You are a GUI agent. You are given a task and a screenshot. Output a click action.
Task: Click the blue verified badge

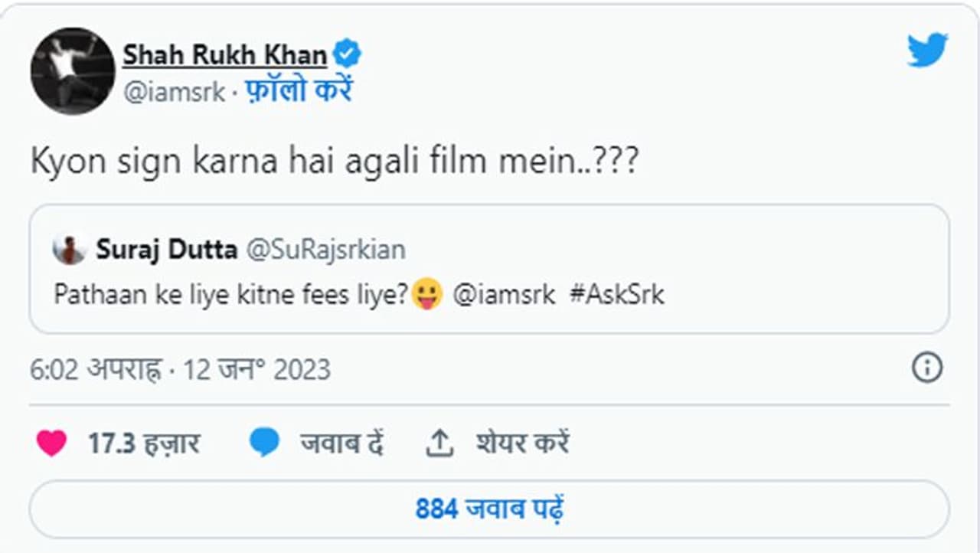(348, 54)
